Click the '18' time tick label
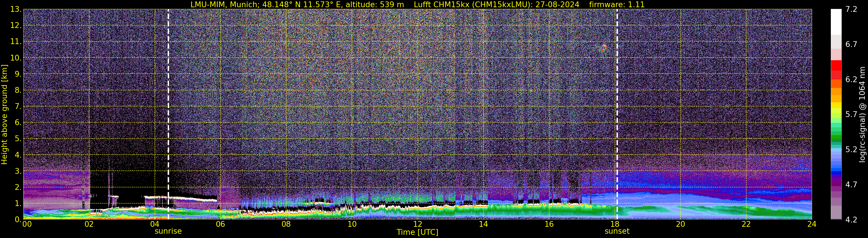 point(614,224)
